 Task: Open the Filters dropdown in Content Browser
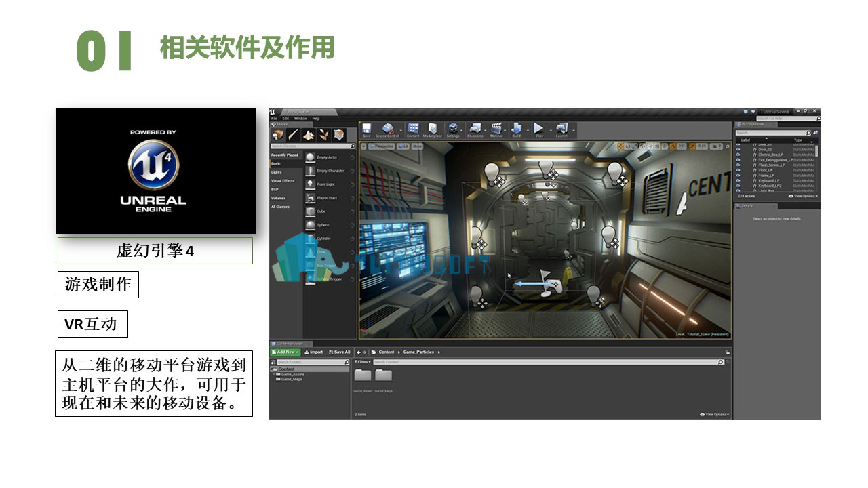361,362
